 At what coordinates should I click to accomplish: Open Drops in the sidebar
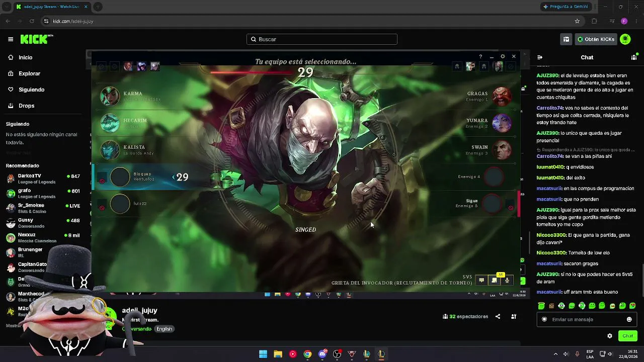(x=27, y=106)
